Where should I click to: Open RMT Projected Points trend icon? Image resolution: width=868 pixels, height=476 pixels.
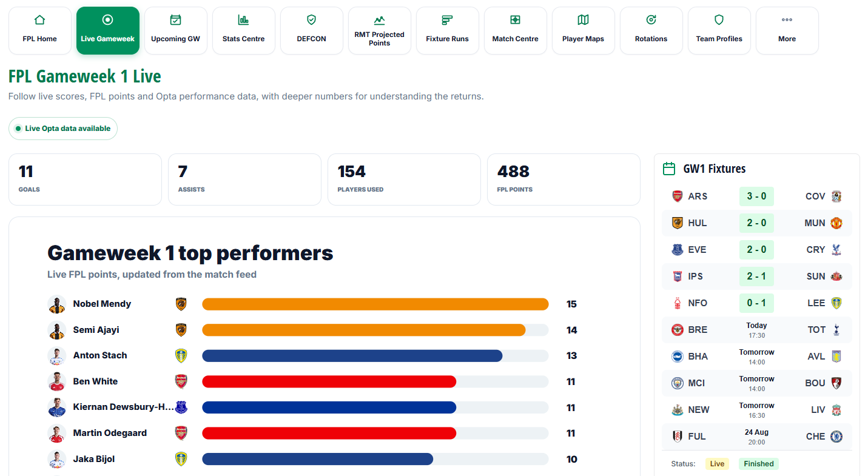point(379,20)
